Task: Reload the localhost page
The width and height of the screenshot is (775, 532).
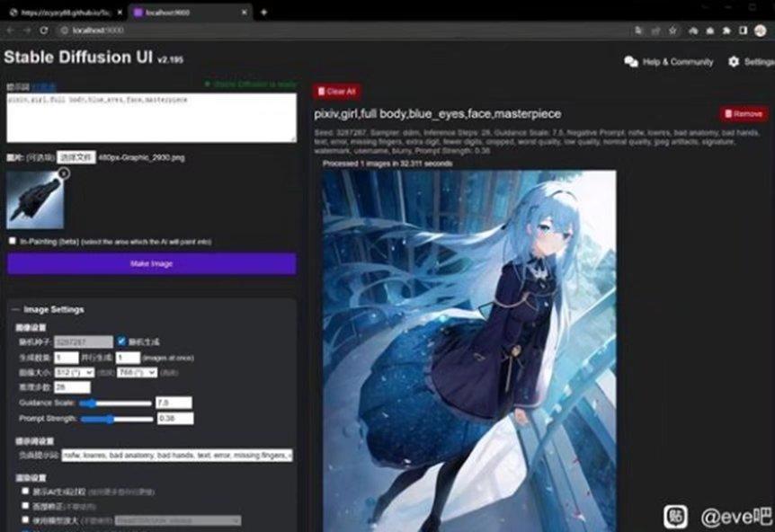Action: [44, 31]
